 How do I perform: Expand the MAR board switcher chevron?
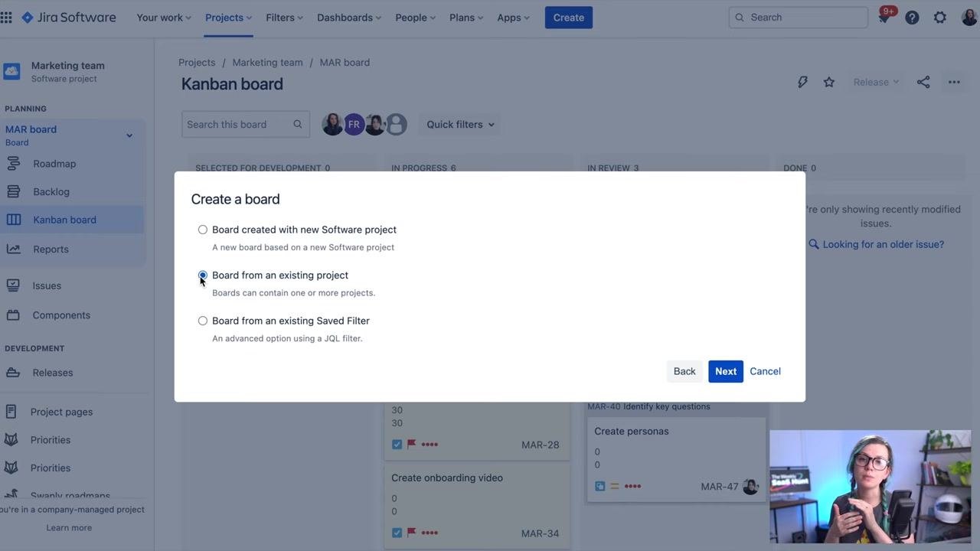(x=129, y=135)
